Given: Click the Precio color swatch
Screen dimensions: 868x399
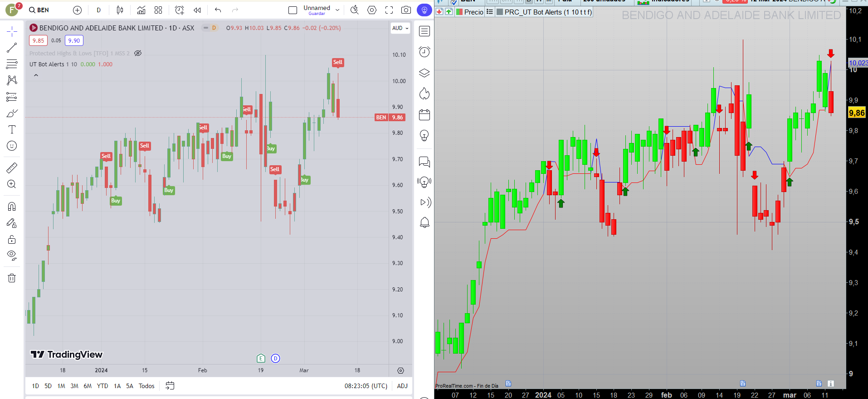Looking at the screenshot, I should (x=459, y=12).
